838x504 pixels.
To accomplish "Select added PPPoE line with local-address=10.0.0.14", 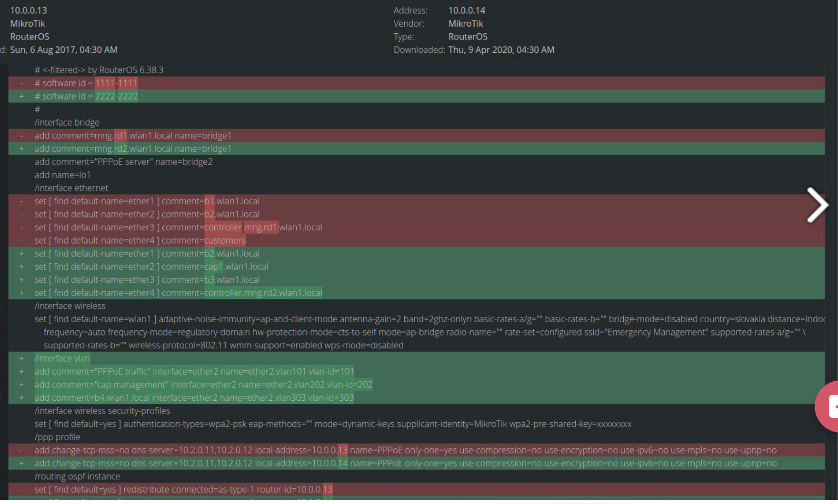I will point(417,463).
